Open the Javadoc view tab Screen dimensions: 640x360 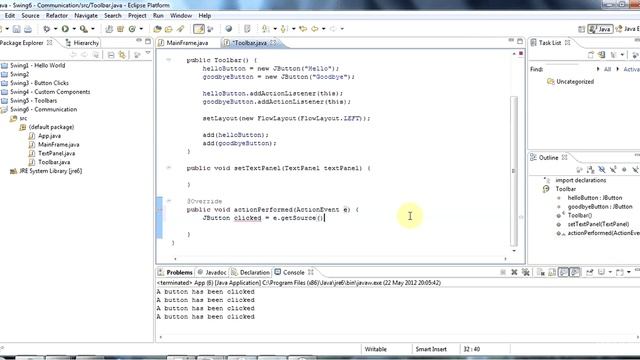tap(212, 272)
